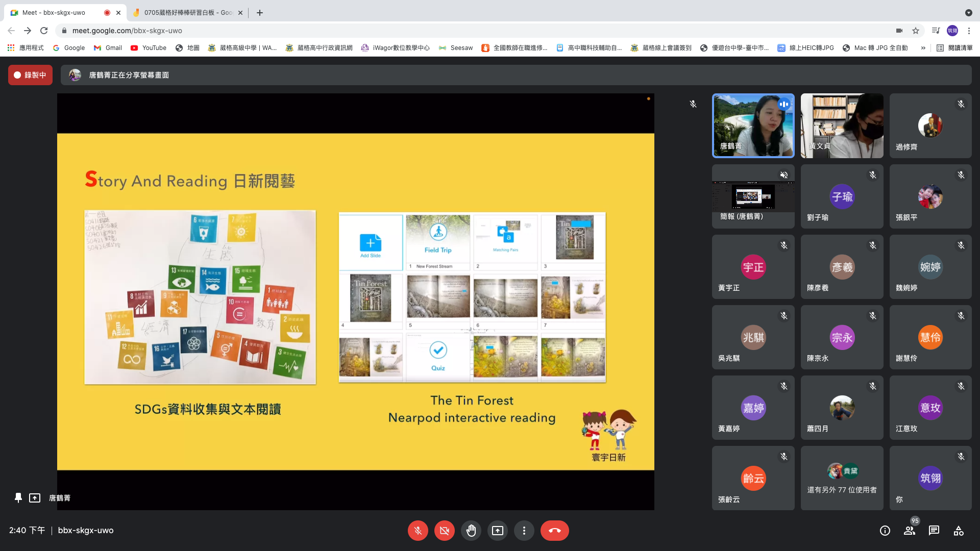Click the 錄製中 recording indicator button

coord(30,75)
